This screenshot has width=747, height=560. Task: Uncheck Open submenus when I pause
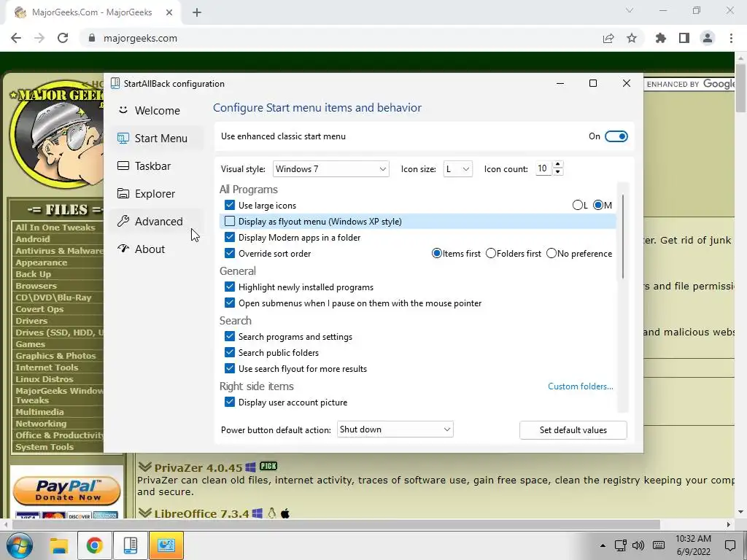pyautogui.click(x=230, y=303)
